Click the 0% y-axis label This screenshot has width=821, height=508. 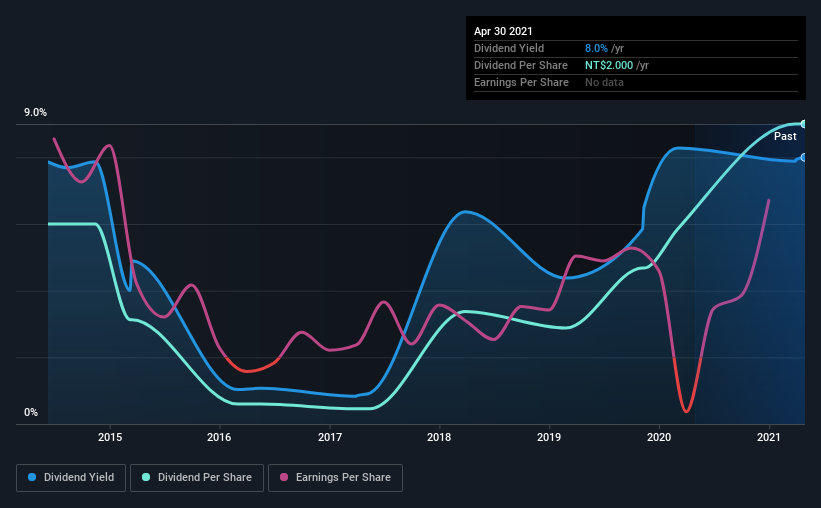(x=31, y=413)
